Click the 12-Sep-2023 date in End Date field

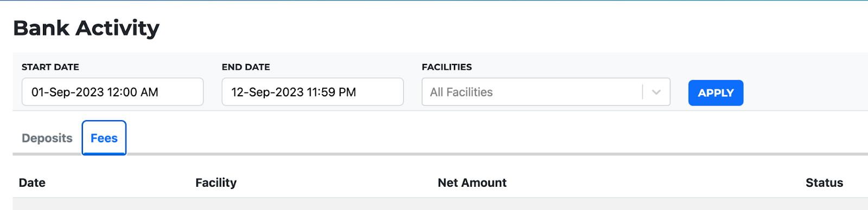(267, 92)
